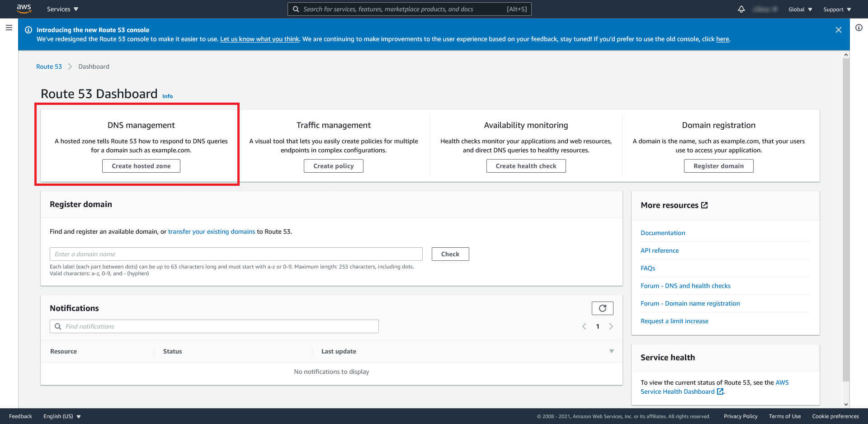Image resolution: width=868 pixels, height=424 pixels.
Task: Open Forum - DNS and health checks
Action: (x=685, y=286)
